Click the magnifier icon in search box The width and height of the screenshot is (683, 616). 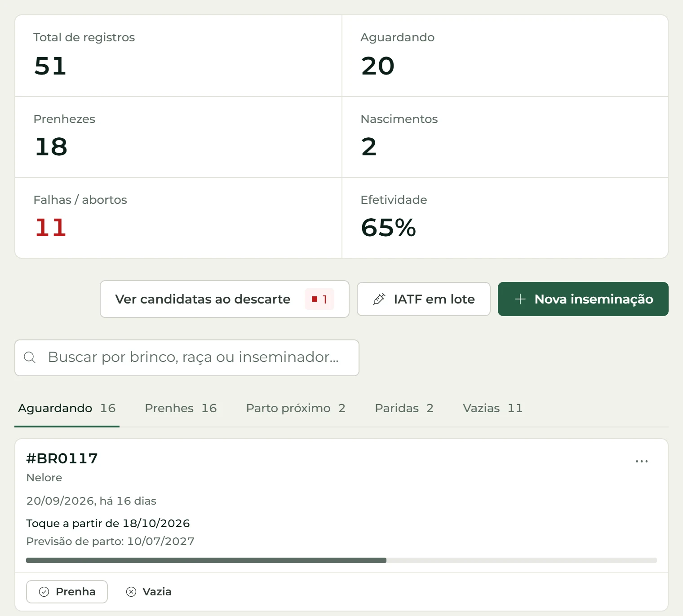coord(30,357)
